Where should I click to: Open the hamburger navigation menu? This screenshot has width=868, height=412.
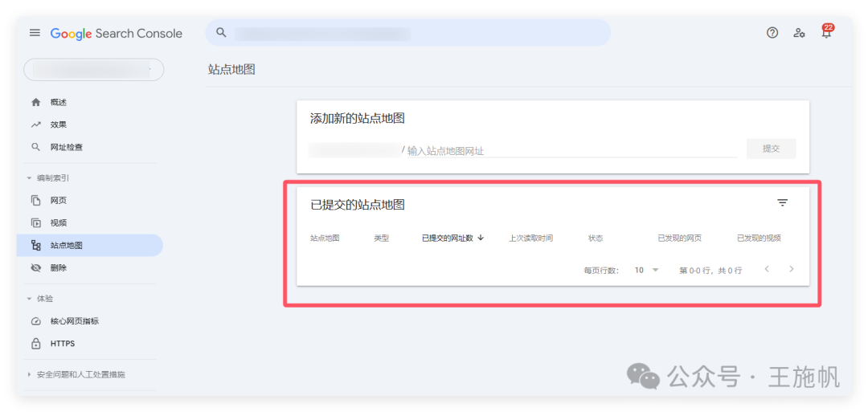tap(35, 33)
